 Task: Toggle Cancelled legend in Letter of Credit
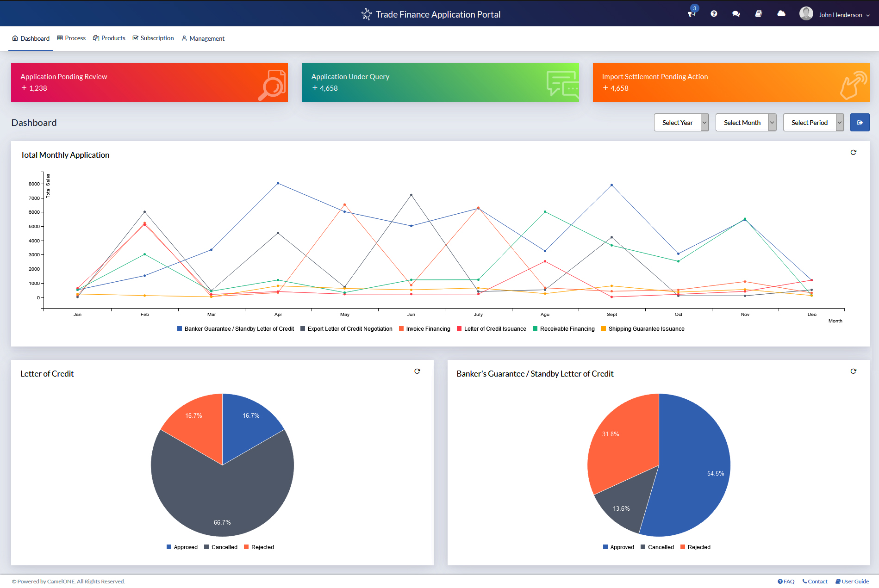tap(221, 547)
